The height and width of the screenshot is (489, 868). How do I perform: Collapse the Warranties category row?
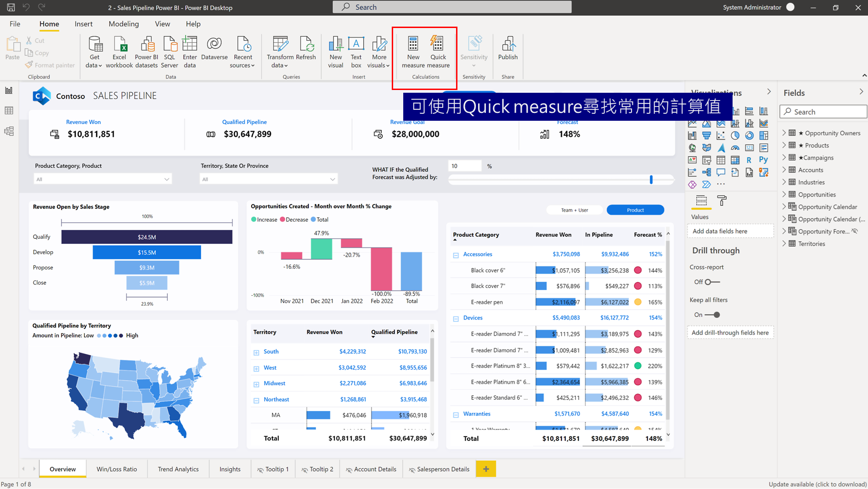coord(456,414)
